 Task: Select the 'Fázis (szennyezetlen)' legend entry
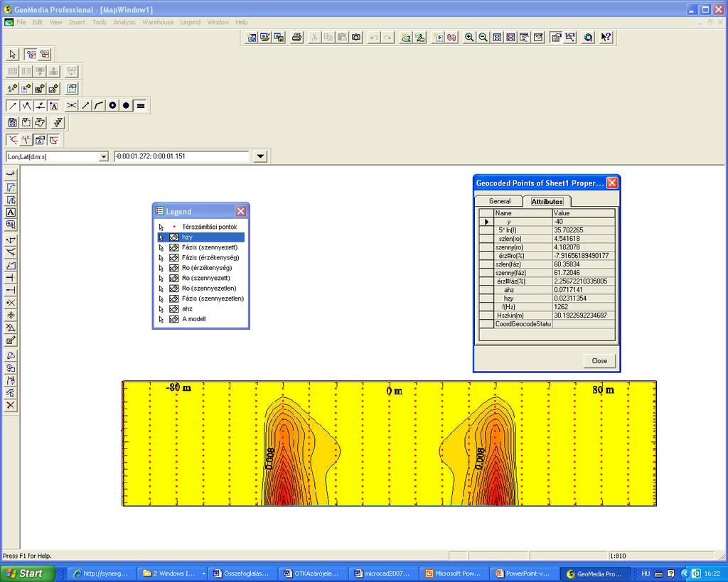click(x=213, y=298)
